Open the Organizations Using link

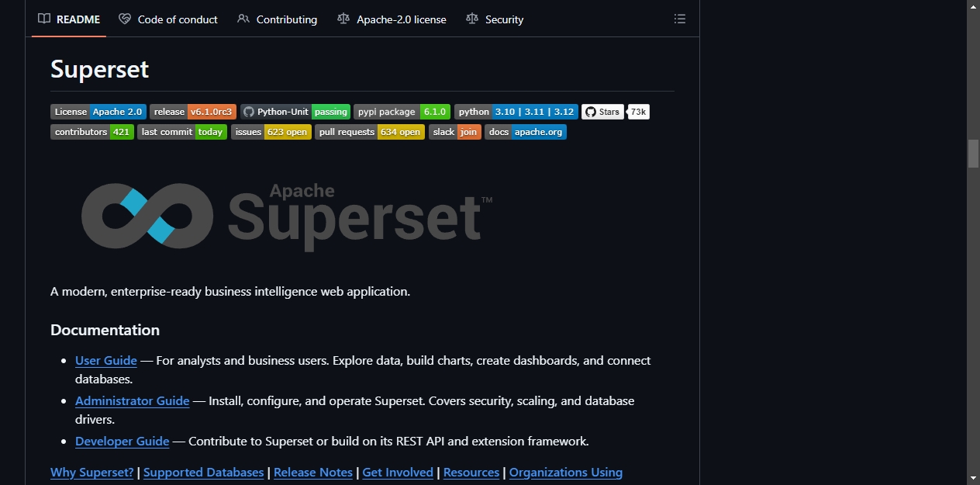[566, 473]
